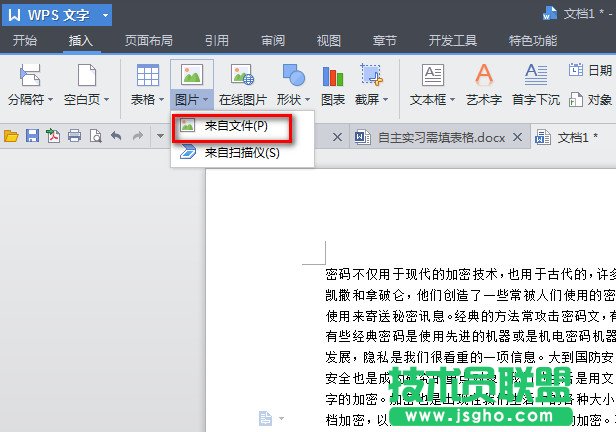The image size is (616, 432).
Task: Select the 章节 ribbon tab
Action: click(x=384, y=40)
